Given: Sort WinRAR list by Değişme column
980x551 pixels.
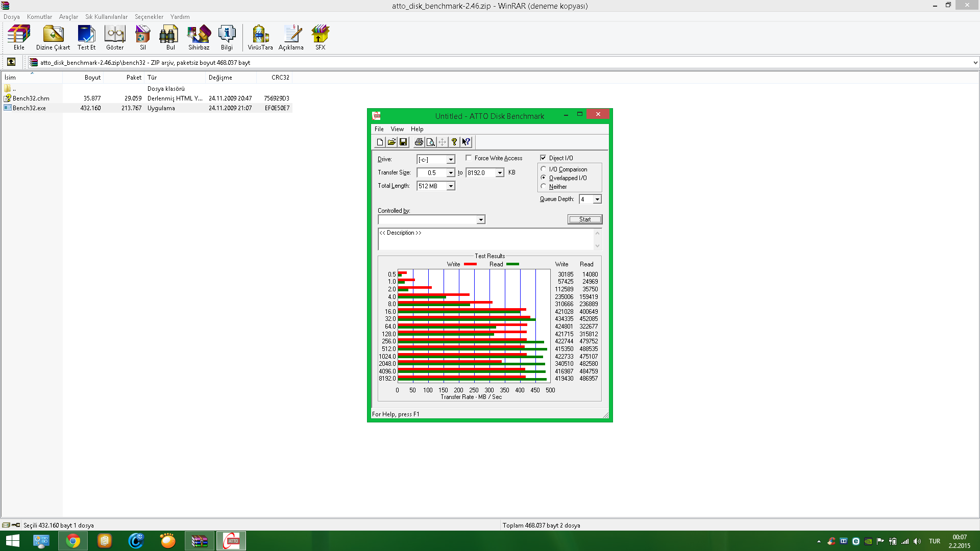Looking at the screenshot, I should coord(231,78).
